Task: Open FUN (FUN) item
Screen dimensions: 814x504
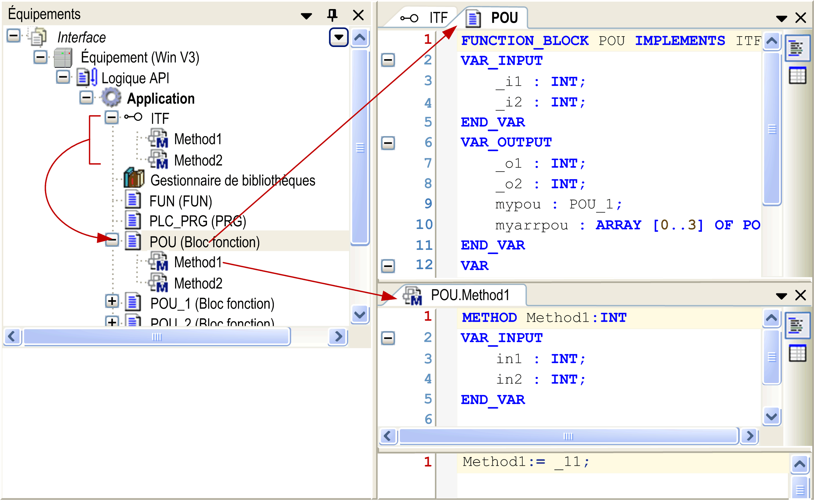Action: tap(180, 201)
